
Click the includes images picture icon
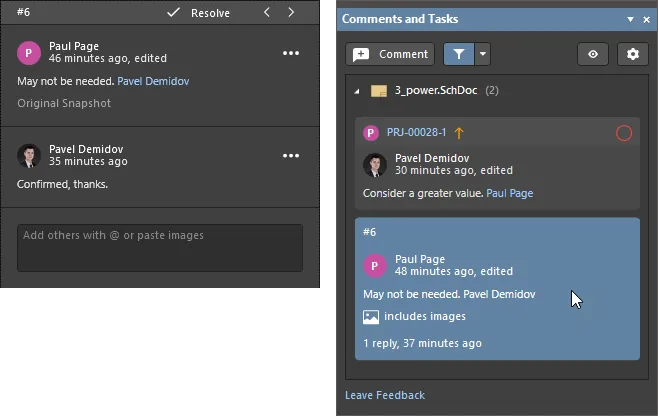click(371, 317)
